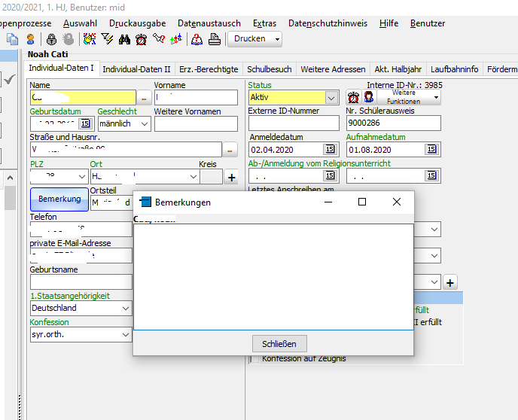Image resolution: width=518 pixels, height=420 pixels.
Task: Click the printer icon in toolbar
Action: 214,39
